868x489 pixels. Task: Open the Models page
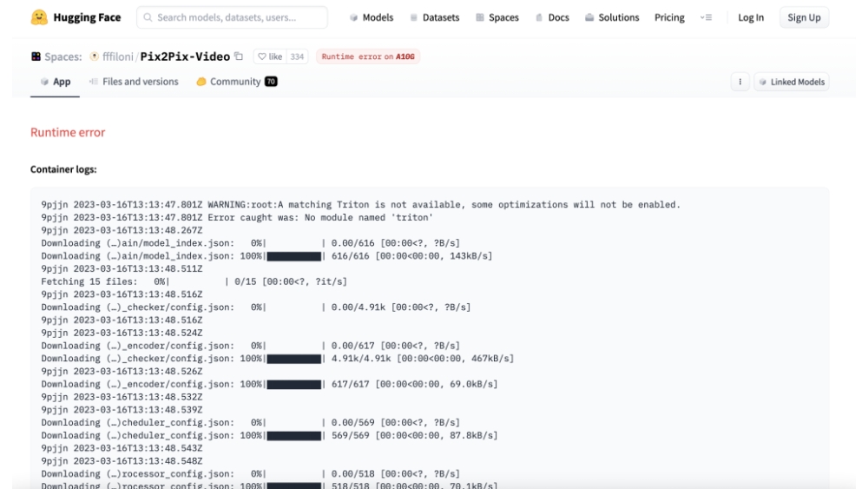372,17
